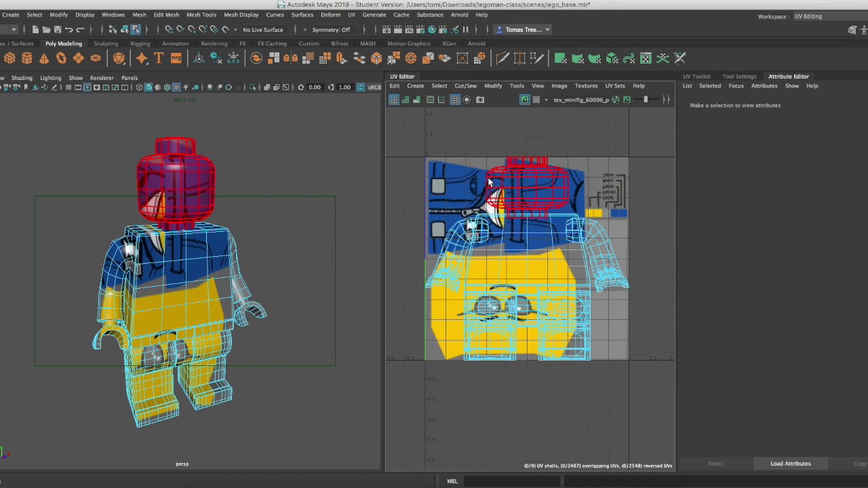868x488 pixels.
Task: Create a polygon cylinder from the shelf
Action: click(27, 58)
